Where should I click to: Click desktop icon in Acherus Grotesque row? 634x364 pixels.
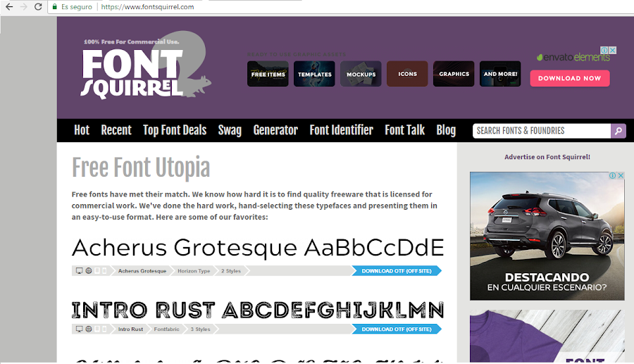(79, 270)
